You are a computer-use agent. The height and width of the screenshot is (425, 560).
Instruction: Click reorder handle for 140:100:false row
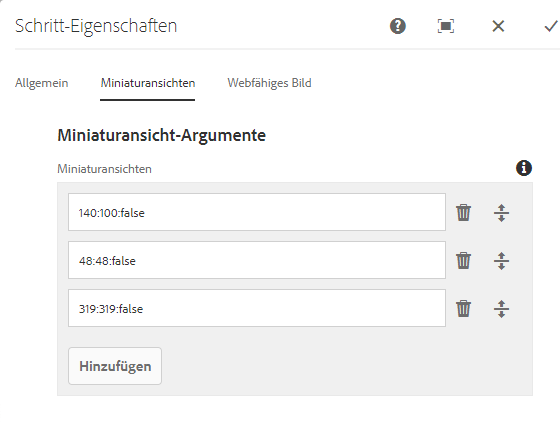point(501,213)
